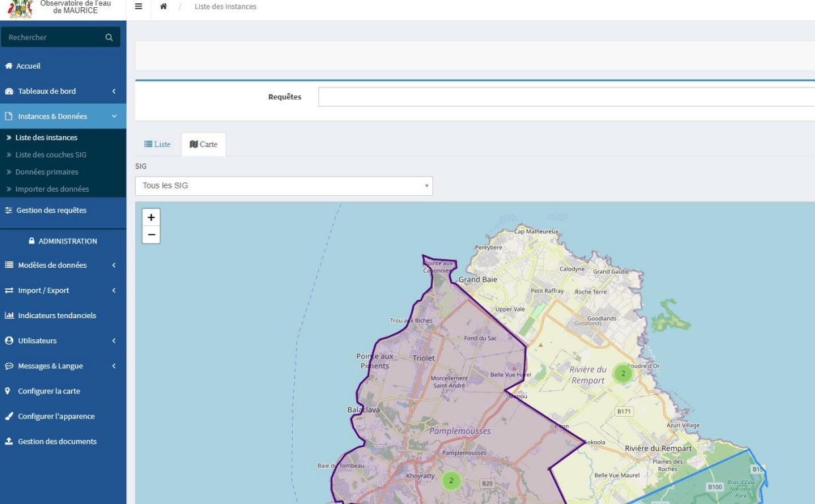
Task: Click the hamburger menu icon
Action: [138, 7]
